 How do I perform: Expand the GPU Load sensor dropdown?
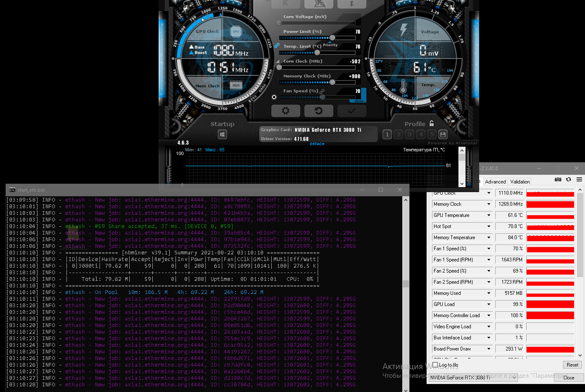click(489, 304)
